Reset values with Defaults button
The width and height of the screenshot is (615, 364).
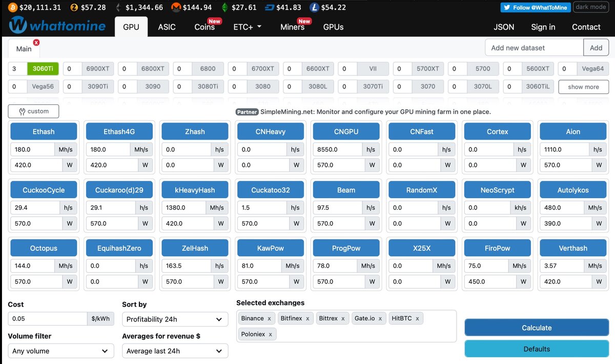point(537,349)
